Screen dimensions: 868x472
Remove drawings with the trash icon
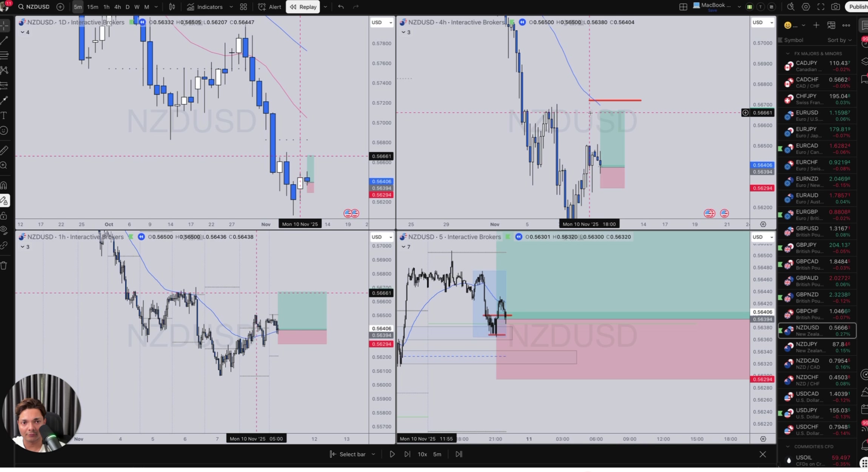pos(4,266)
